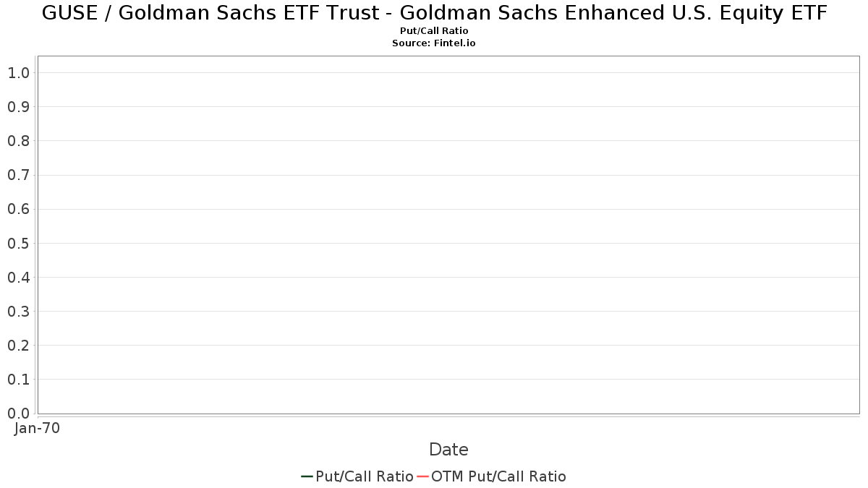Click the GUSE Goldman Sachs chart title
This screenshot has width=868, height=488.
(434, 13)
